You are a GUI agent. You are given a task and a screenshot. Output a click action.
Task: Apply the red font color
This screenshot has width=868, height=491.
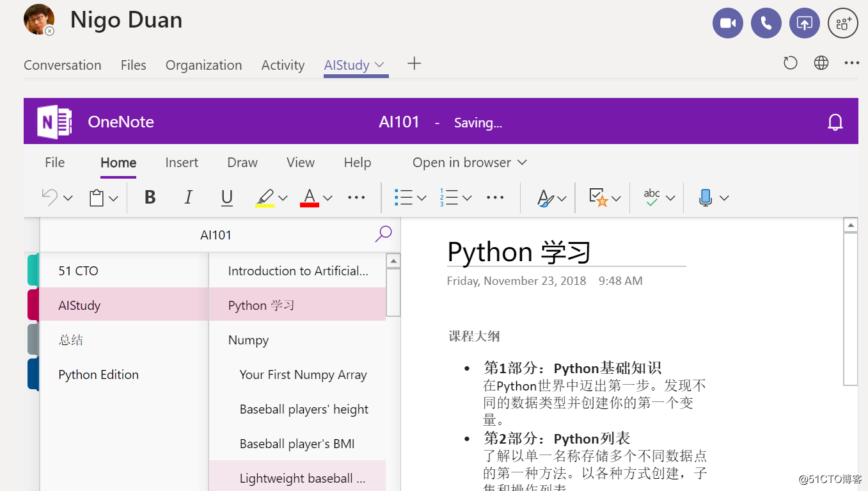click(310, 198)
